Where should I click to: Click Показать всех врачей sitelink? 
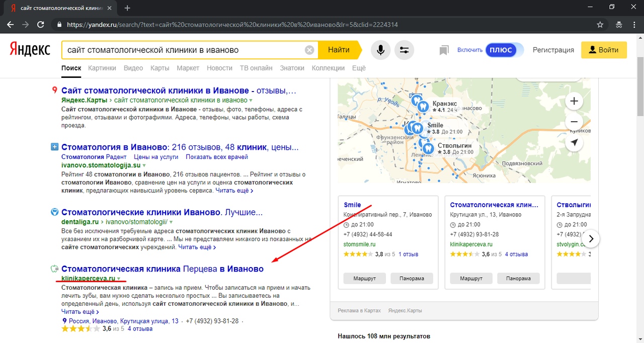point(217,157)
